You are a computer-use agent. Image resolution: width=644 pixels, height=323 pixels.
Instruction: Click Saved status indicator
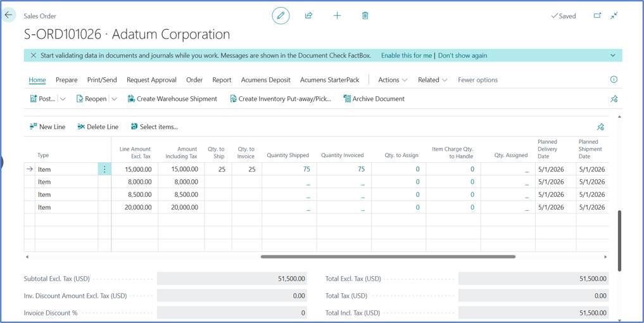(563, 16)
